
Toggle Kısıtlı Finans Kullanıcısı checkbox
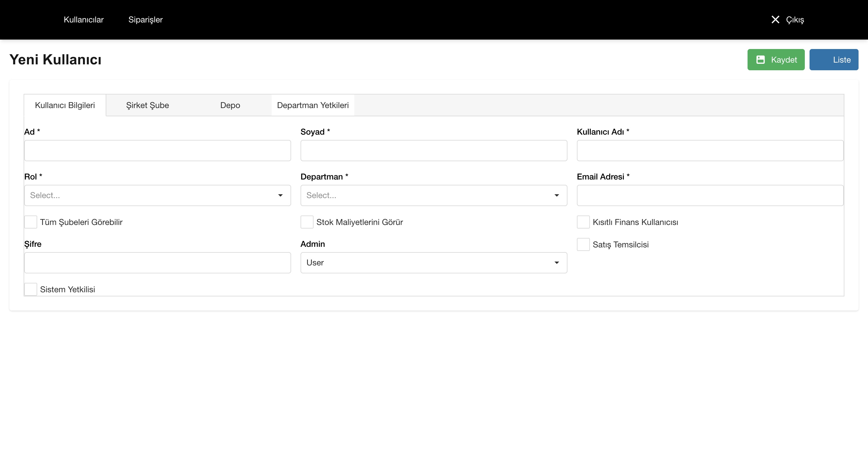[583, 222]
